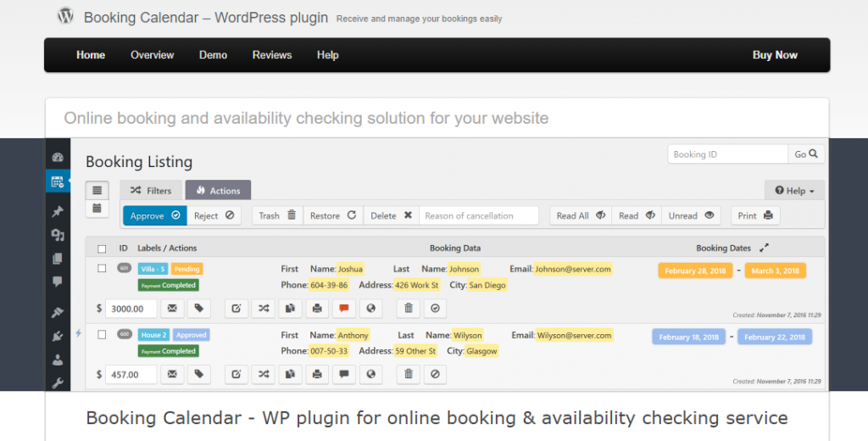This screenshot has width=868, height=441.
Task: Click lightning bolt beside booking 600
Action: click(78, 333)
